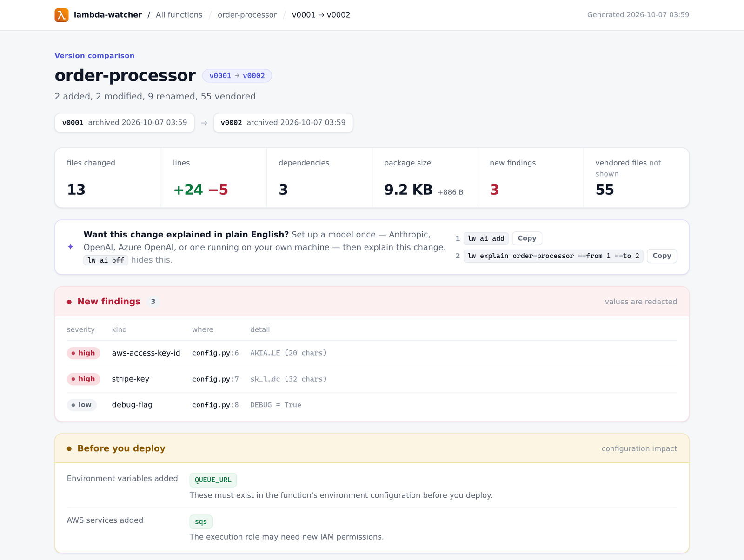Click the sparkle icon in AI explain banner
744x560 pixels.
[x=71, y=247]
